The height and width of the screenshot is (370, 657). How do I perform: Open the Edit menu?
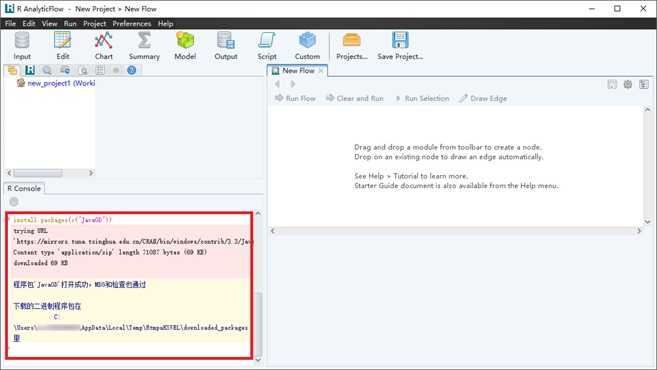coord(29,23)
